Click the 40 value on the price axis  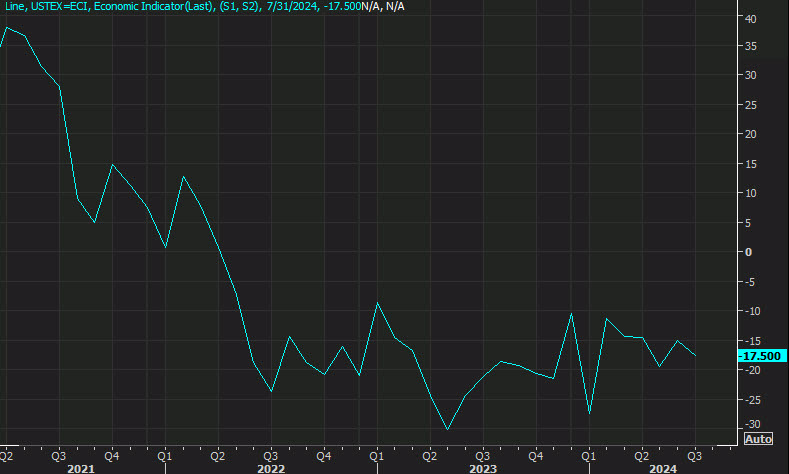pos(750,19)
